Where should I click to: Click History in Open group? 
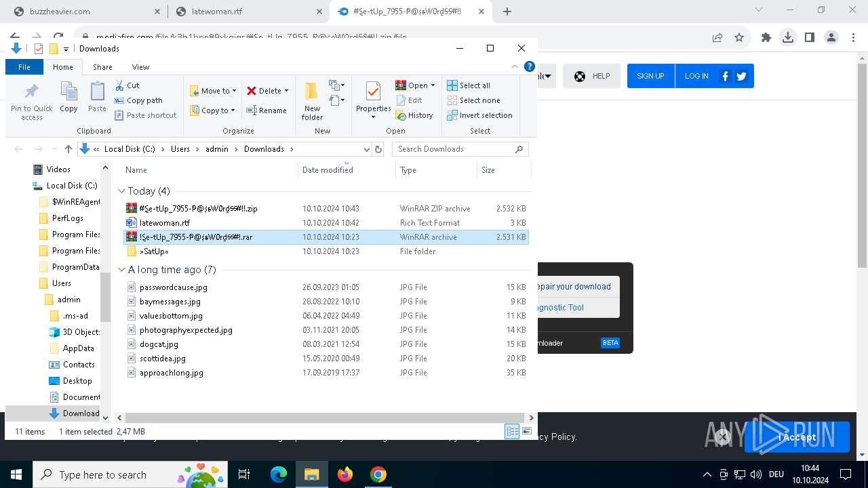coord(414,115)
